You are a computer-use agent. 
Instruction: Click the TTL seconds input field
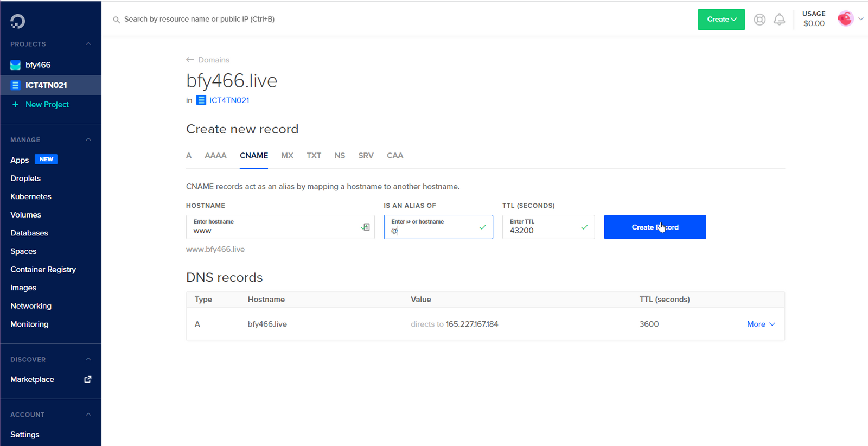click(542, 230)
